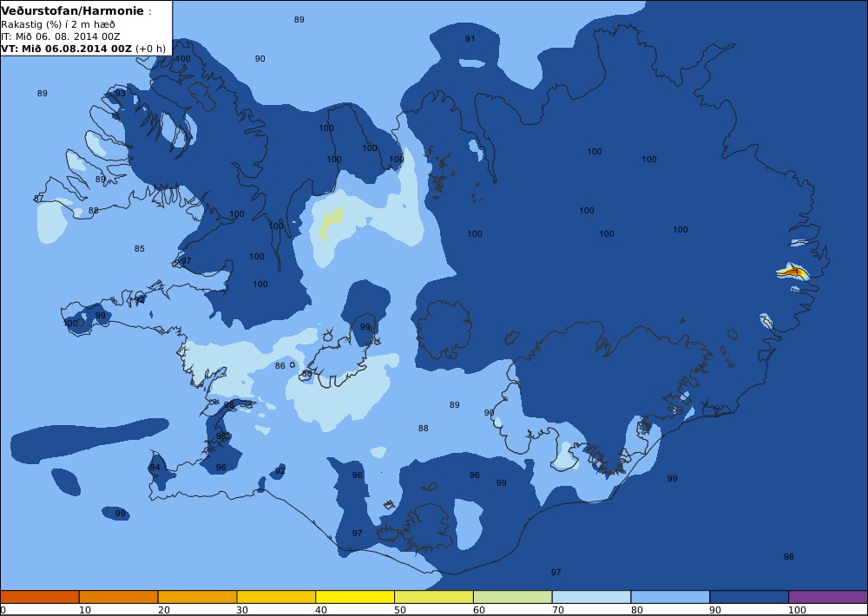Click the map humidity value '85'
This screenshot has width=868, height=616.
[140, 248]
